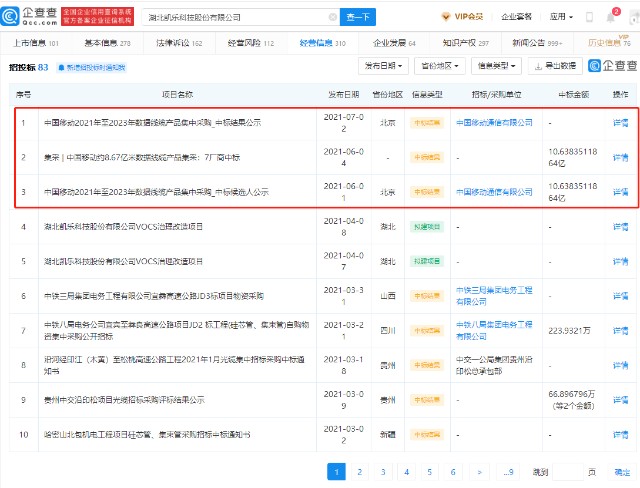Expand the 信息类型 filter dropdown
The width and height of the screenshot is (640, 488).
pos(498,66)
